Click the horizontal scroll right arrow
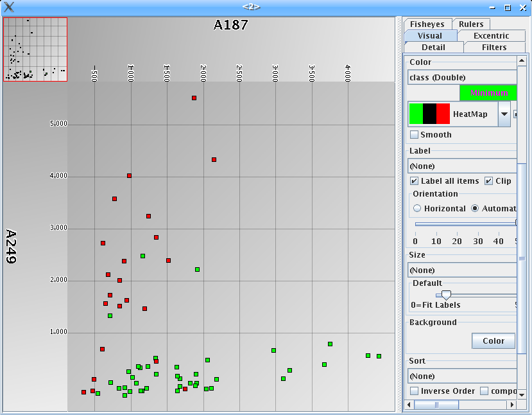This screenshot has width=532, height=415. tap(512, 405)
